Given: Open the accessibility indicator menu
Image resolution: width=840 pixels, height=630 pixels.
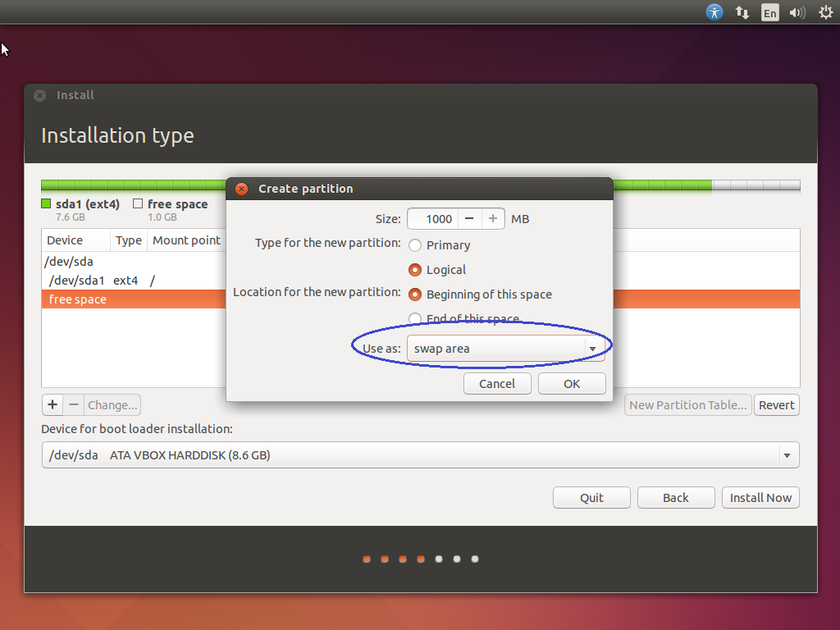Looking at the screenshot, I should tap(714, 12).
